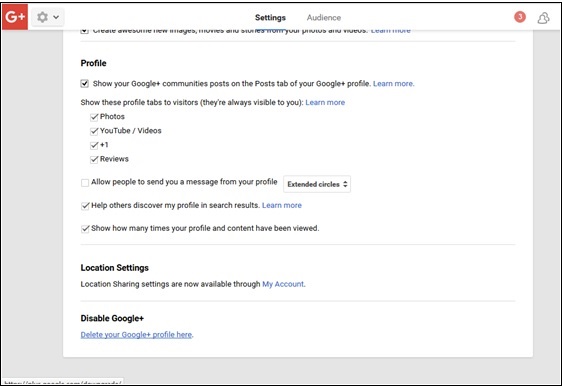Expand the chevron beside the gear

click(x=56, y=17)
